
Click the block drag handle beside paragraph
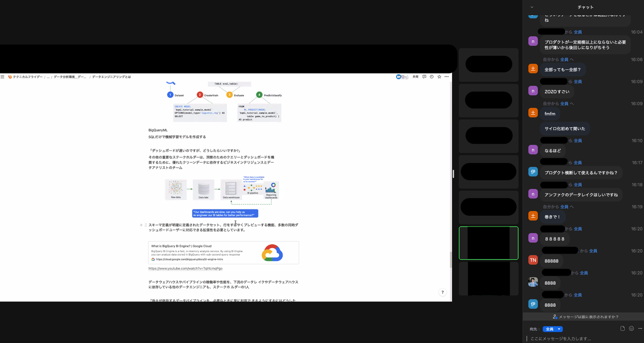pyautogui.click(x=146, y=225)
